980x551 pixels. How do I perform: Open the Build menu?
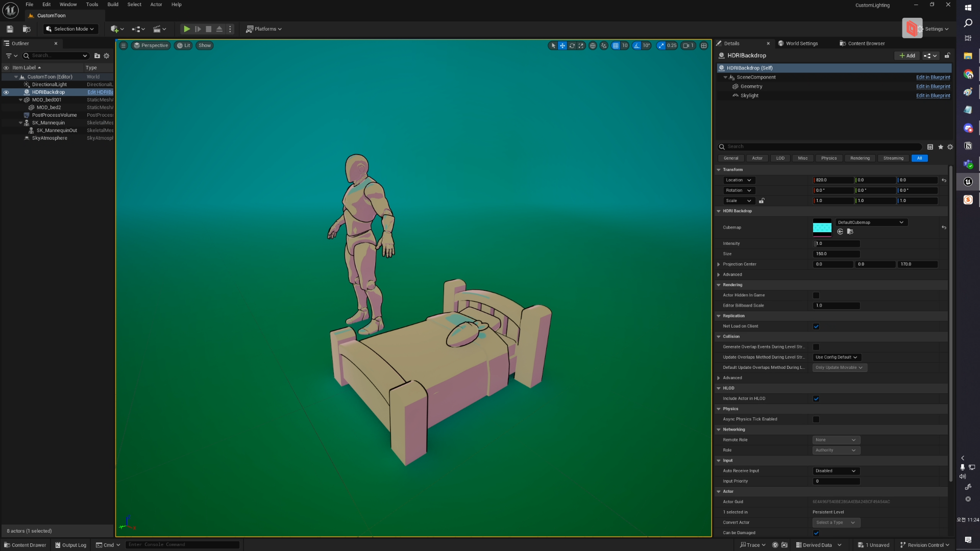click(113, 5)
